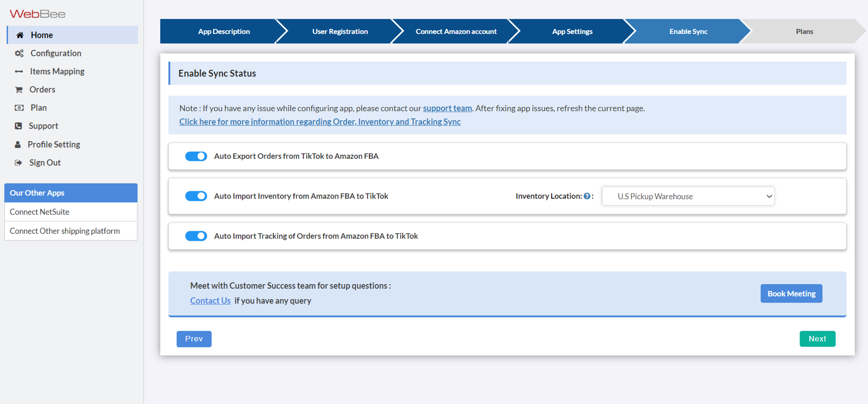
Task: Click the Orders shopping cart icon
Action: (x=19, y=89)
